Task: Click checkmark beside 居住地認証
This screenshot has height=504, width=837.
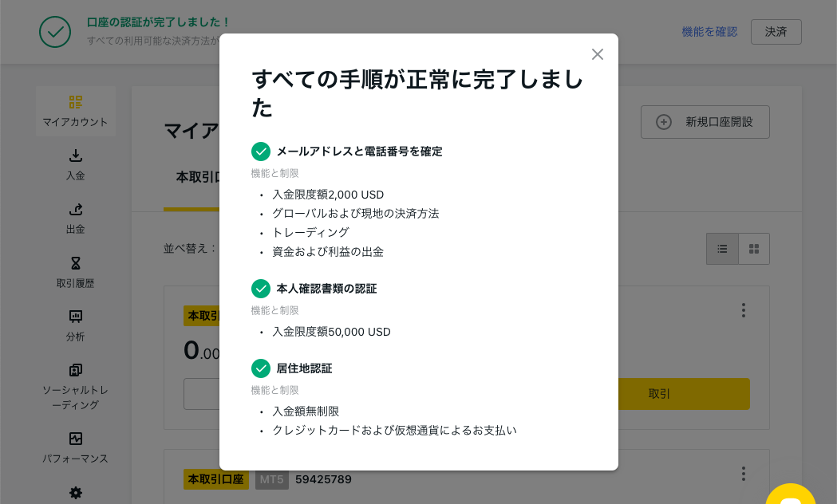Action: (x=260, y=368)
